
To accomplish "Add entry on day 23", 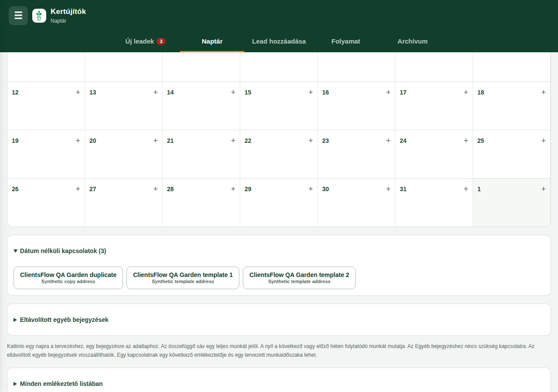I will (x=388, y=141).
